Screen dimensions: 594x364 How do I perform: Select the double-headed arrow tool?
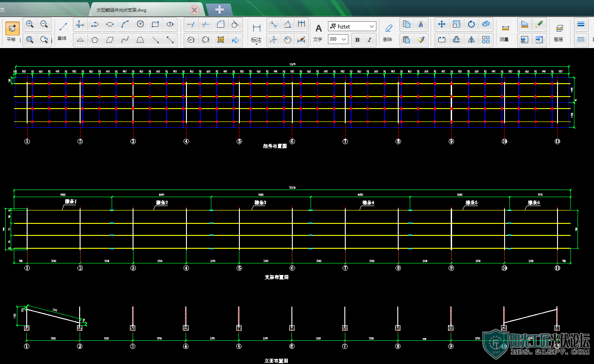(170, 40)
